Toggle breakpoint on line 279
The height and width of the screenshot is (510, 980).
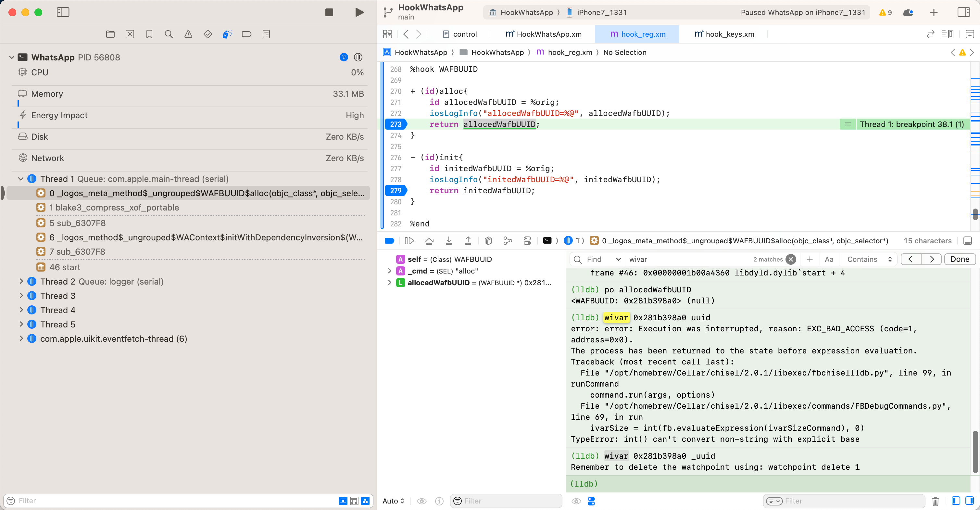[396, 190]
